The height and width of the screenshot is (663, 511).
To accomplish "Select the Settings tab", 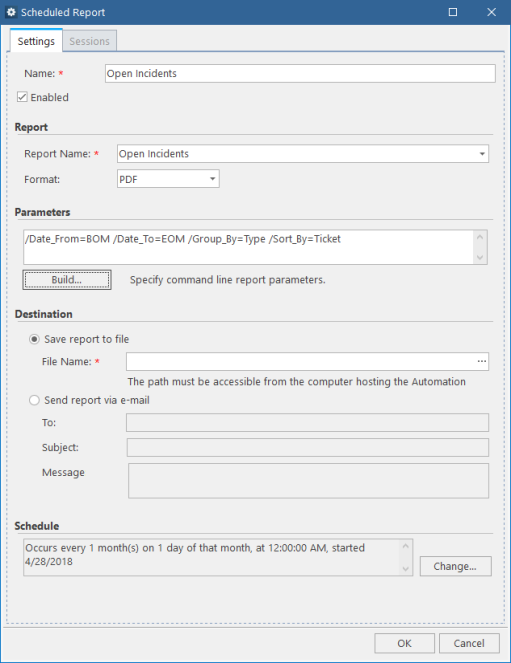I will (x=36, y=41).
